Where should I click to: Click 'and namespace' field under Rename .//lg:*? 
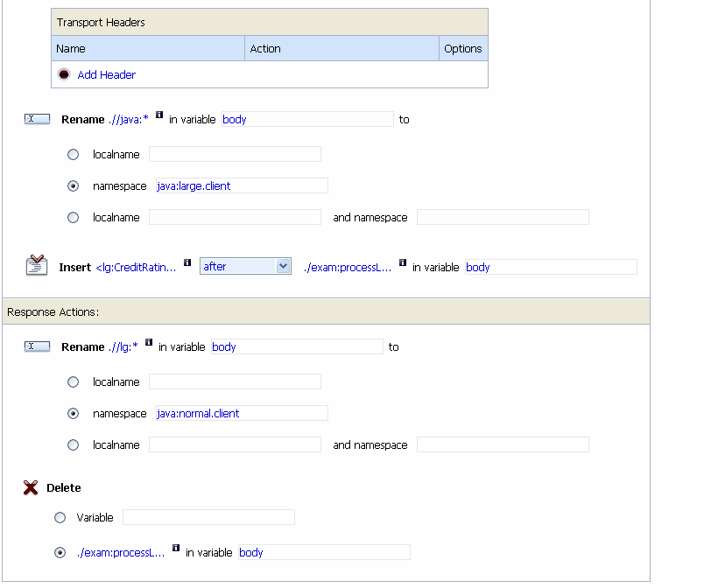click(x=503, y=444)
